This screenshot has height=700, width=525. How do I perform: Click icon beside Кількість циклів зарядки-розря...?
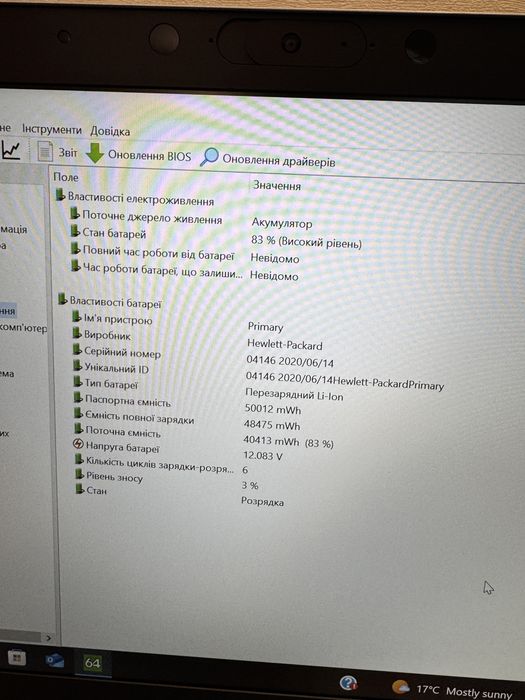point(80,459)
